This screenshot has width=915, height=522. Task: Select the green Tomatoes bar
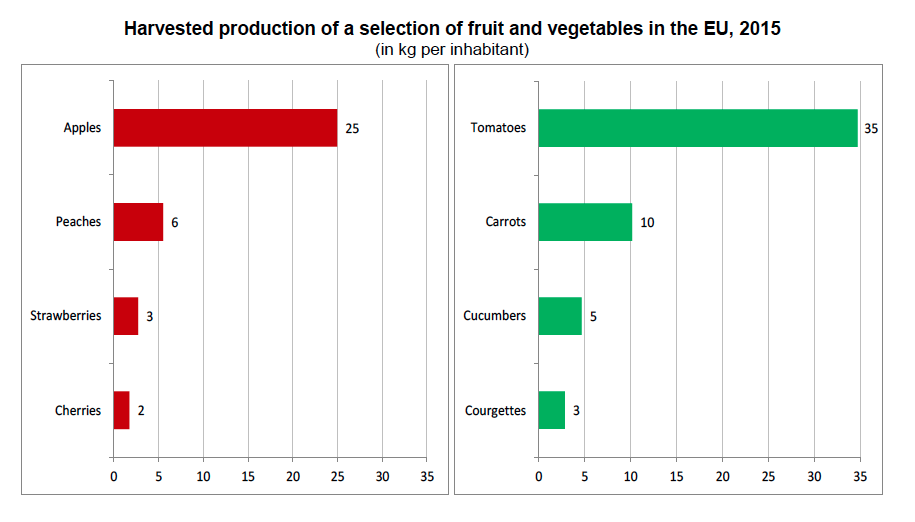698,127
